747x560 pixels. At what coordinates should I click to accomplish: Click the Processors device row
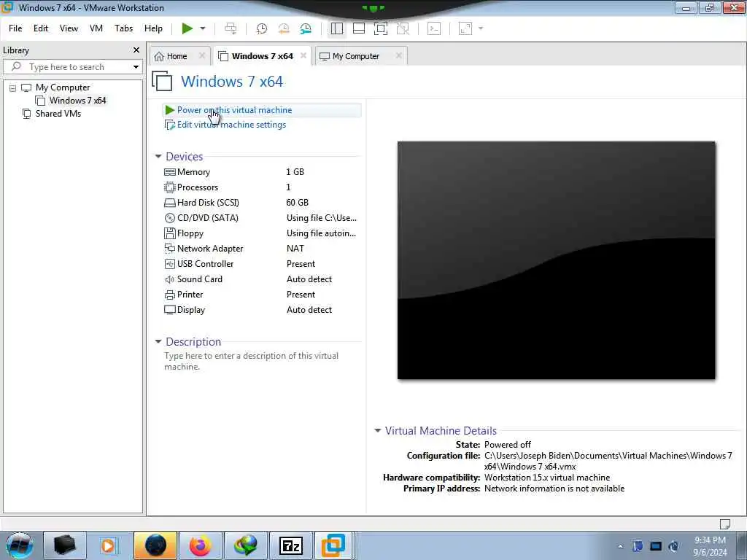260,187
